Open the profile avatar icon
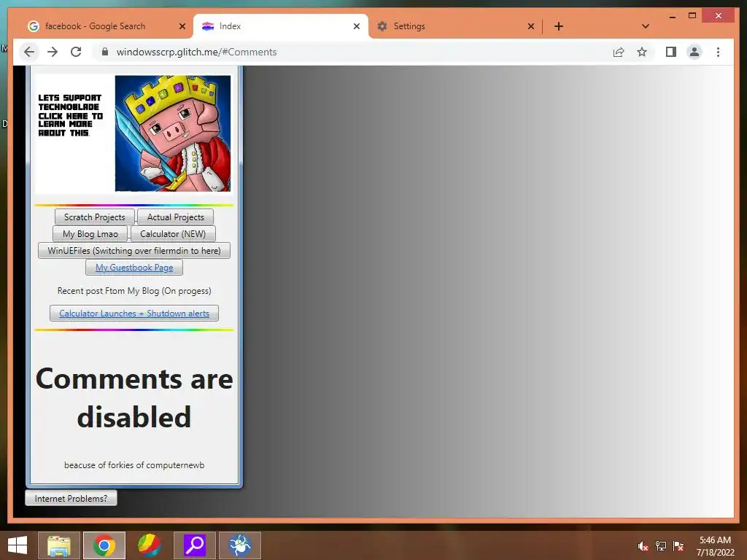747x560 pixels. (x=694, y=52)
